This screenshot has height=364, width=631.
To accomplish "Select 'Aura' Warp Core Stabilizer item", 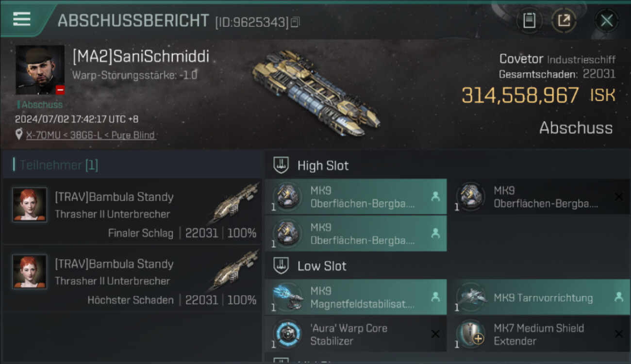I will pos(356,334).
